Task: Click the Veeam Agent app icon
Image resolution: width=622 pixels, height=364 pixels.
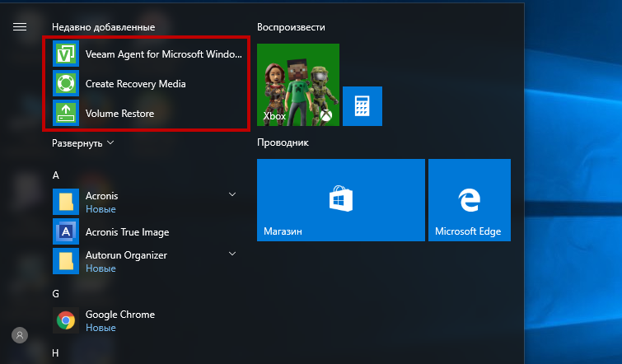Action: pyautogui.click(x=66, y=54)
